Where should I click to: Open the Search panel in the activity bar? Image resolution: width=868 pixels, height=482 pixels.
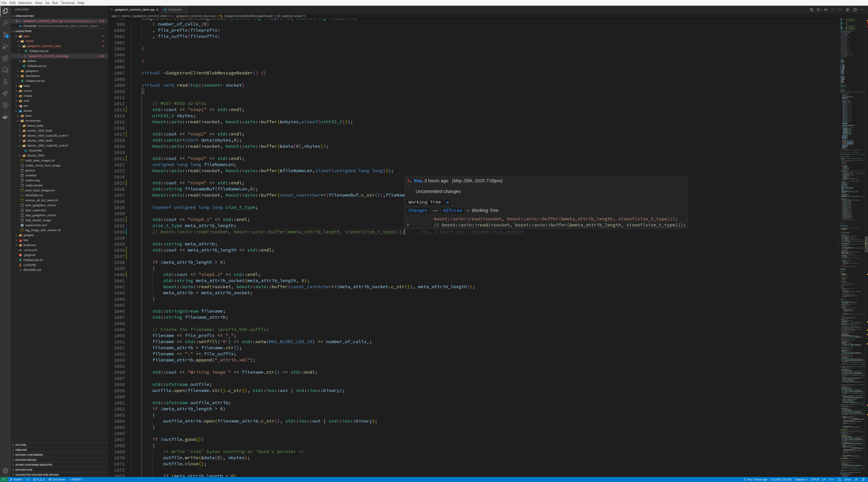tap(5, 23)
